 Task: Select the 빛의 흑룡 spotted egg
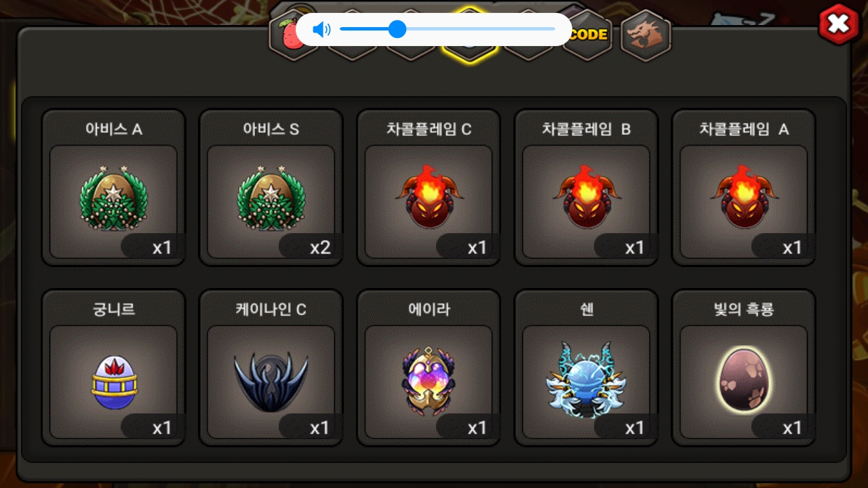pos(743,379)
